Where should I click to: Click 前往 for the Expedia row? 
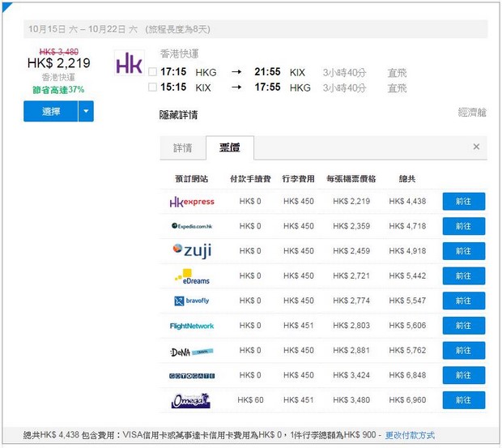464,226
